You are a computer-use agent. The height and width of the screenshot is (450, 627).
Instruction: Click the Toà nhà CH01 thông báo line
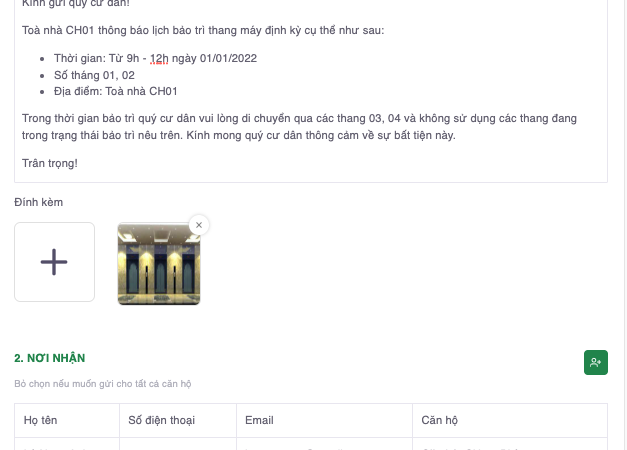pyautogui.click(x=203, y=30)
